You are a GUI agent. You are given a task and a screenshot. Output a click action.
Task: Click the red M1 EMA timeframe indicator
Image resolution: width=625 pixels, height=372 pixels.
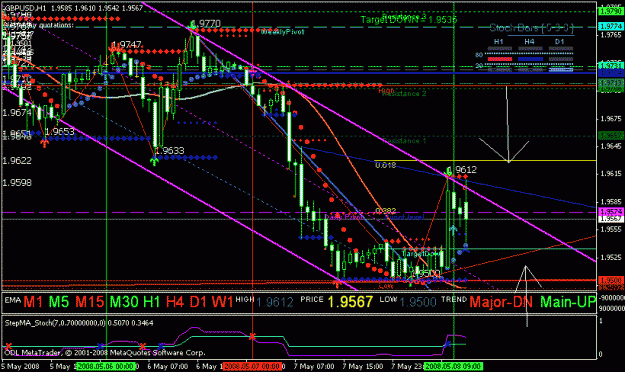pos(33,302)
